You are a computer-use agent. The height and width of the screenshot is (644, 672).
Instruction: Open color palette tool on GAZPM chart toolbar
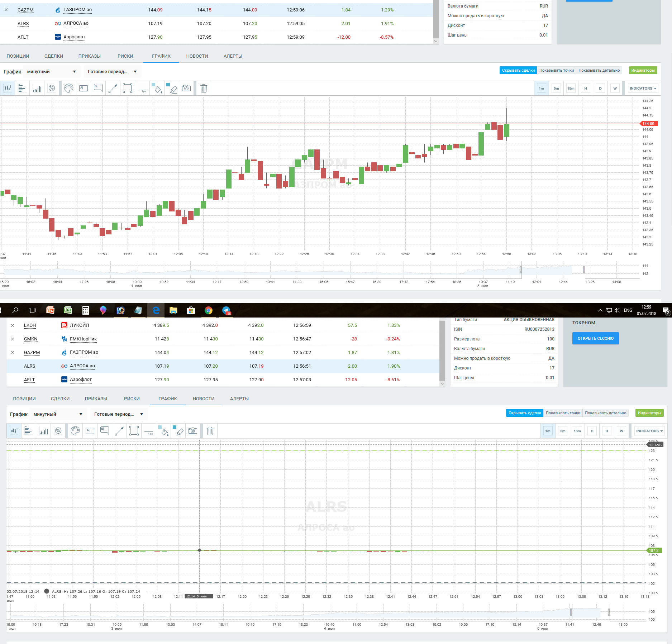[x=69, y=88]
